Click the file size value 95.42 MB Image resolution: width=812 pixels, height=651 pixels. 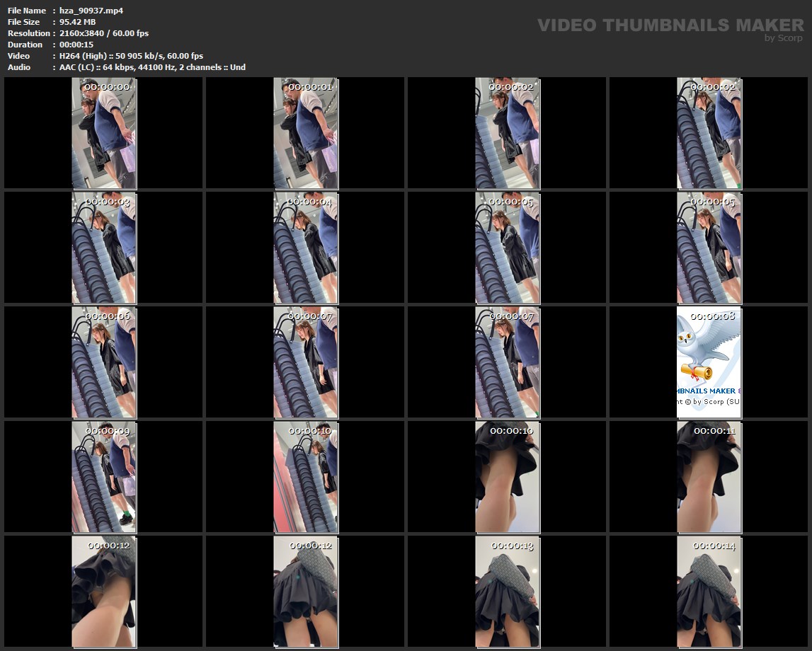pyautogui.click(x=78, y=22)
